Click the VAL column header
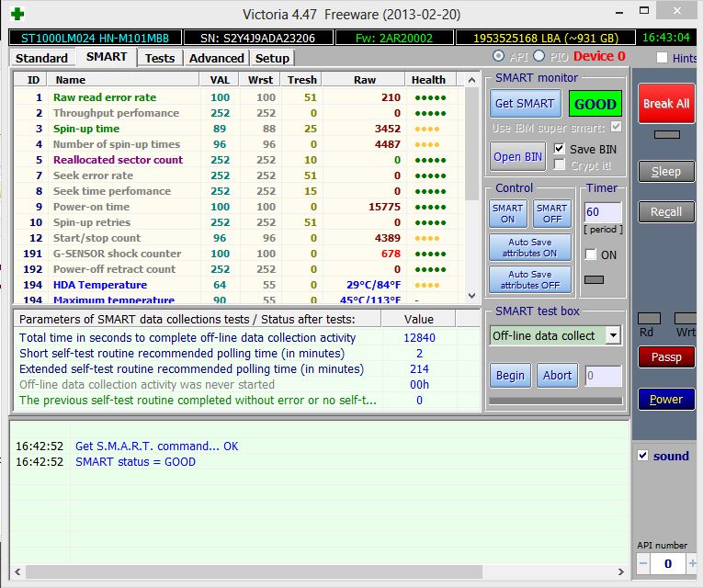Viewport: 703px width, 588px height. coord(220,80)
